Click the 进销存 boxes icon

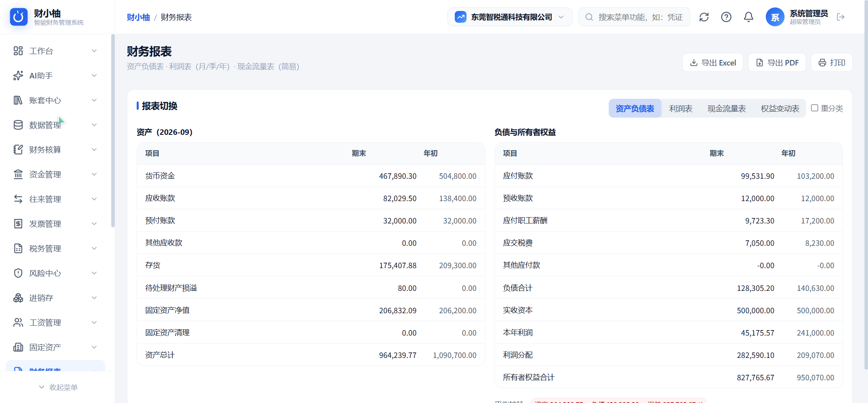coord(18,298)
